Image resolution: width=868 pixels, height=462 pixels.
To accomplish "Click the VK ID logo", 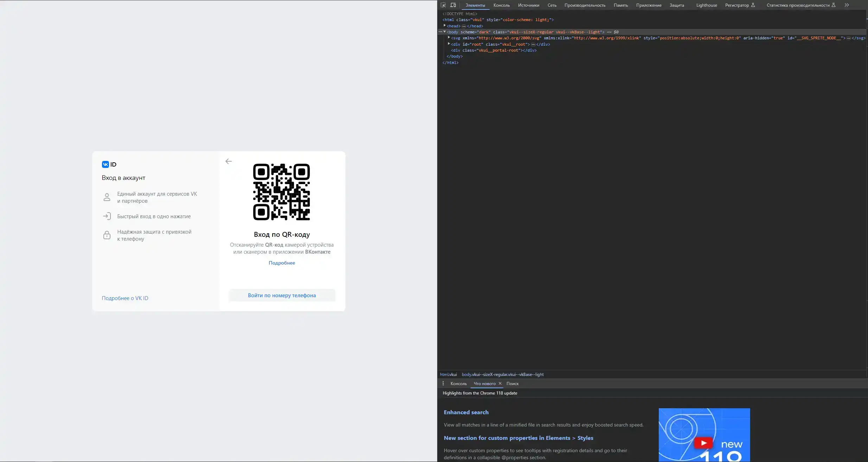I will pos(109,164).
